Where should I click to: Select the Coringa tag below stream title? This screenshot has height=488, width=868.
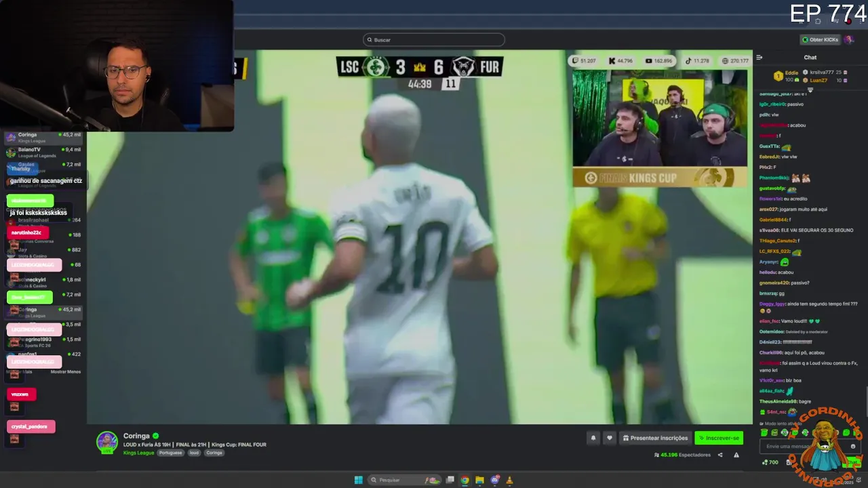pos(214,453)
